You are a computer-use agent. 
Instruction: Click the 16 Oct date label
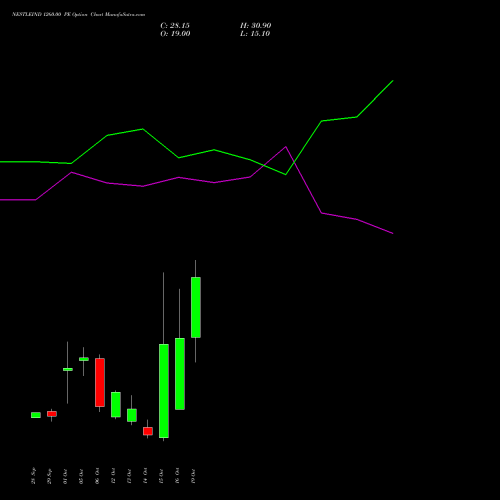[177, 476]
